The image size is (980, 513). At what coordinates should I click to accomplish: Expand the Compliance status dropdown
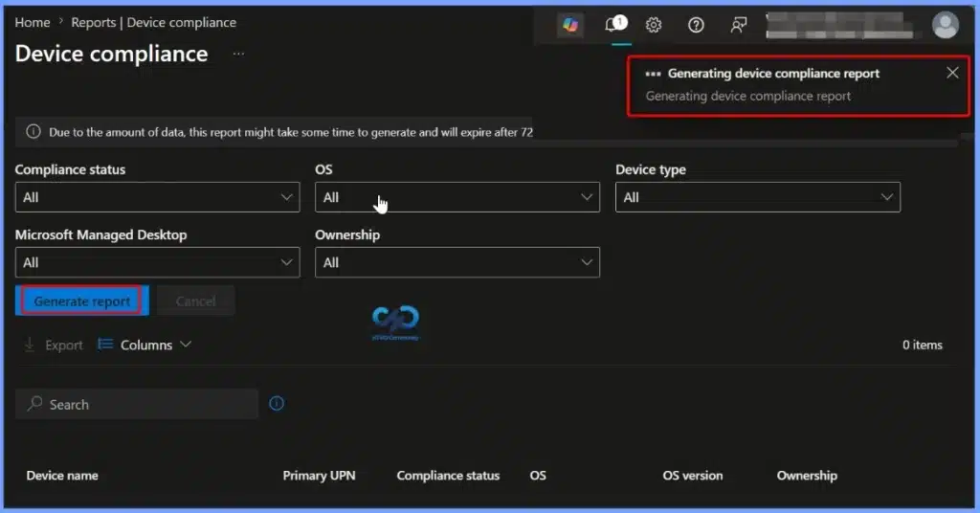click(158, 197)
